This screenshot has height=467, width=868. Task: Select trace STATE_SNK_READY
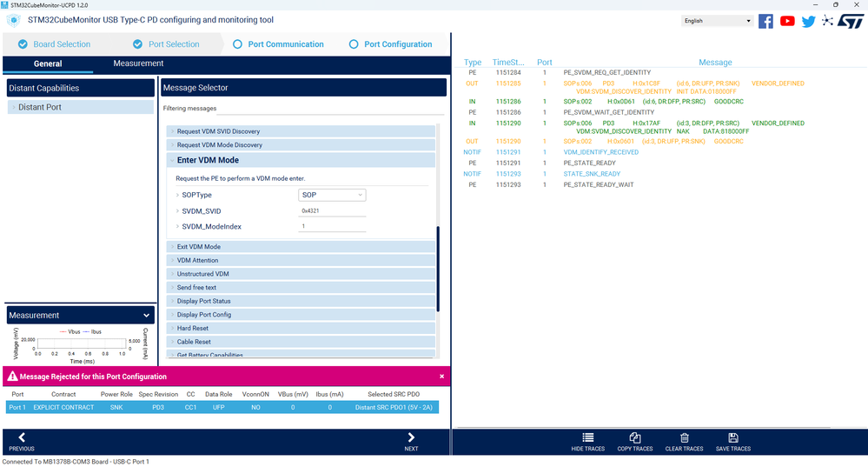pos(592,174)
